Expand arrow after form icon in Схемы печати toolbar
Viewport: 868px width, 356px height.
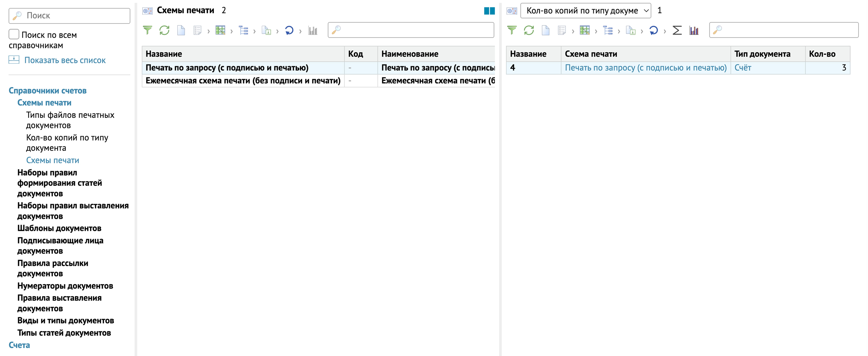tap(209, 31)
